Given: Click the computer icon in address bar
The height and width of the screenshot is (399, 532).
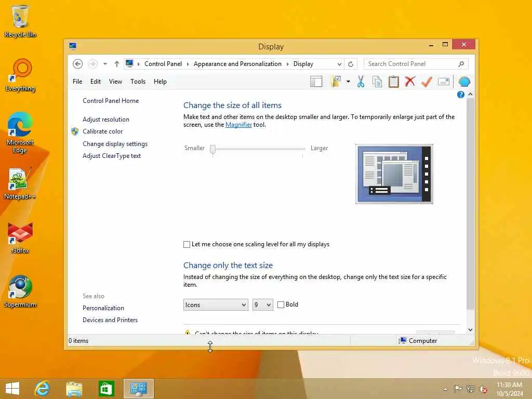Looking at the screenshot, I should tap(129, 63).
